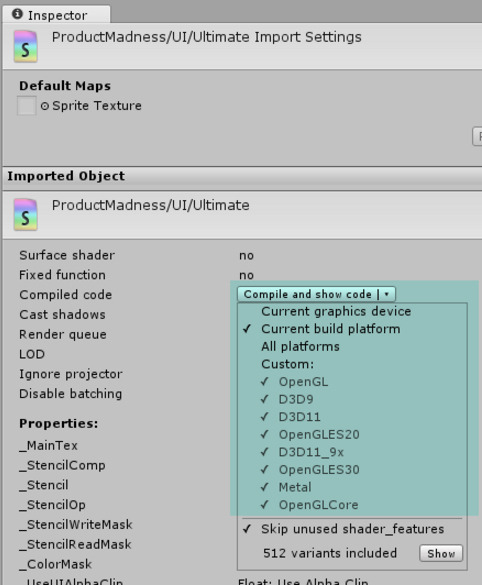Choose Current graphics device option
Screen dimensions: 482x585
click(336, 311)
